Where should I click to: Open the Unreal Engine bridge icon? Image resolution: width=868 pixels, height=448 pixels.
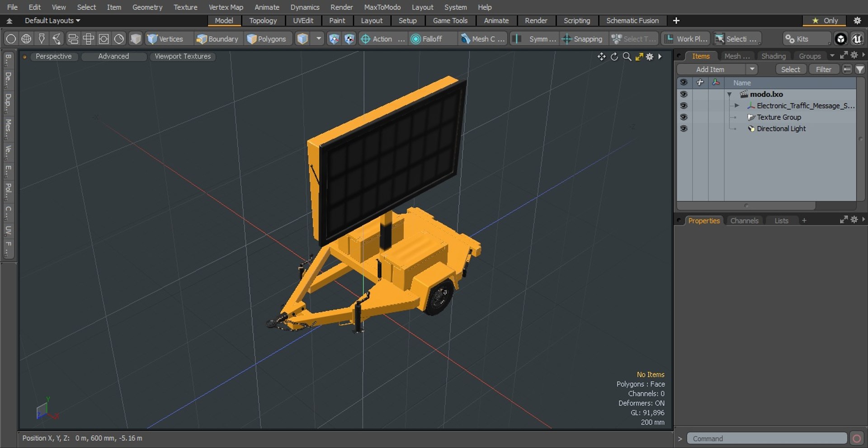click(857, 39)
